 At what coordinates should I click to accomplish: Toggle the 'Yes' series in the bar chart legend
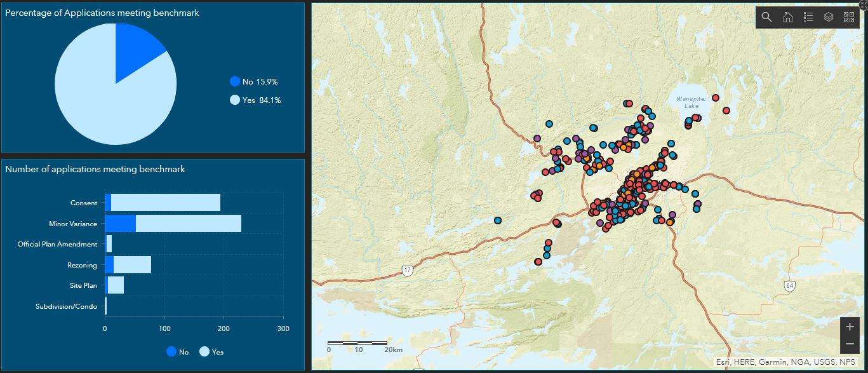(x=211, y=352)
